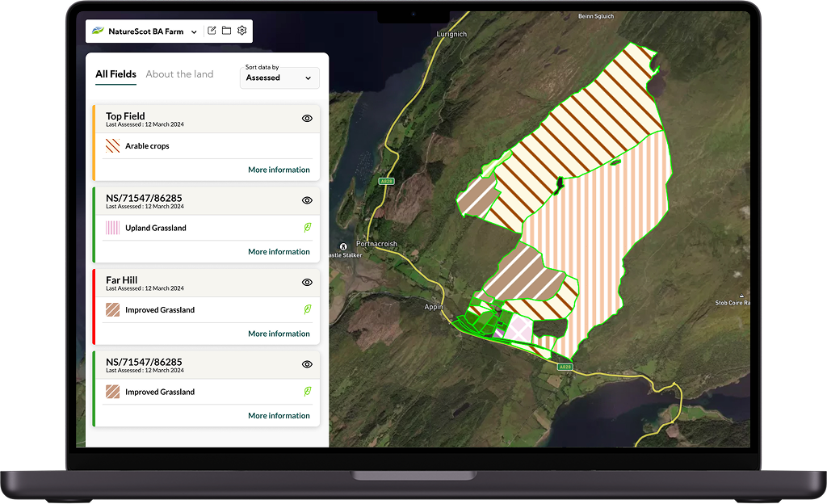The height and width of the screenshot is (504, 827).
Task: Toggle the eye icon on NS/71547/86285 Upland Grassland card
Action: (x=307, y=200)
